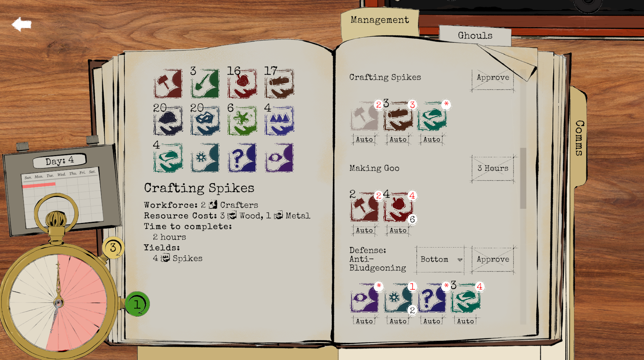
Task: Approve the Crafting Spikes task
Action: [x=493, y=78]
